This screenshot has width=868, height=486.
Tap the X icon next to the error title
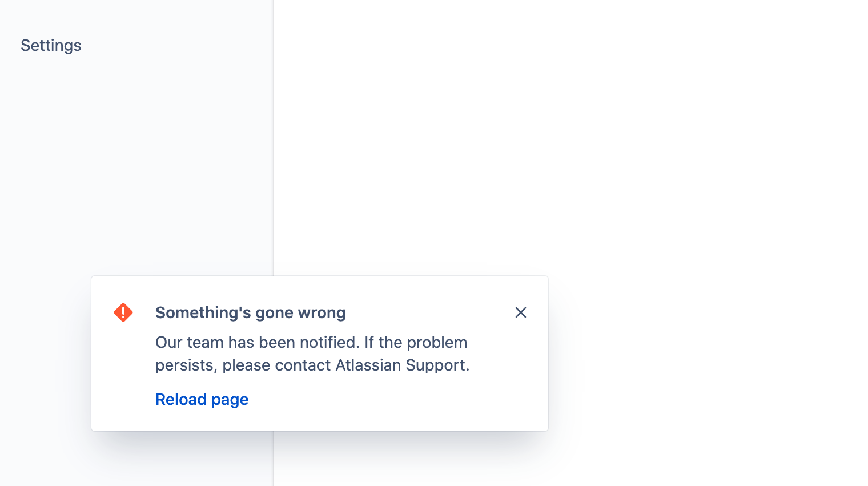coord(520,312)
